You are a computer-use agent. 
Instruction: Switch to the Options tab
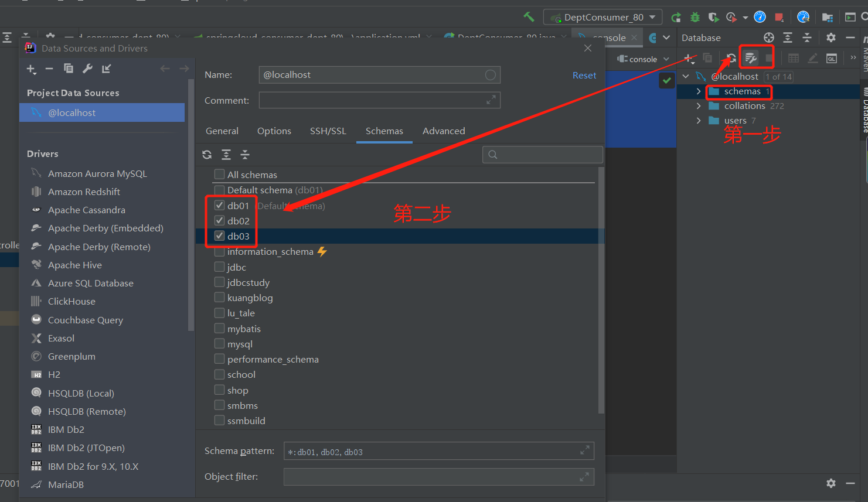pyautogui.click(x=274, y=131)
